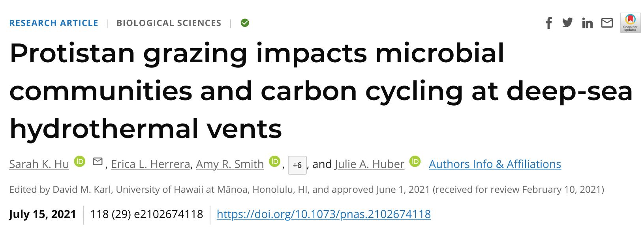The image size is (644, 231).
Task: Select the Research Article category label
Action: (54, 23)
